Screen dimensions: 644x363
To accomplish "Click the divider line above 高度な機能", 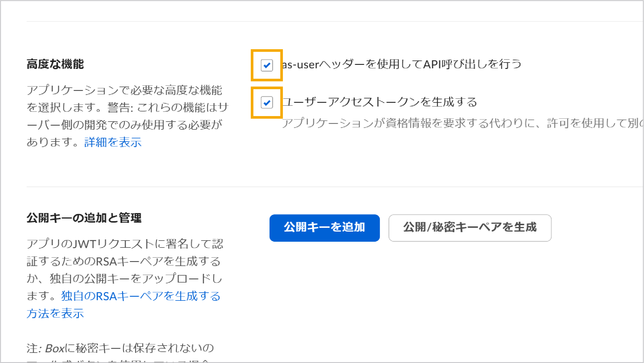I will click(x=335, y=21).
